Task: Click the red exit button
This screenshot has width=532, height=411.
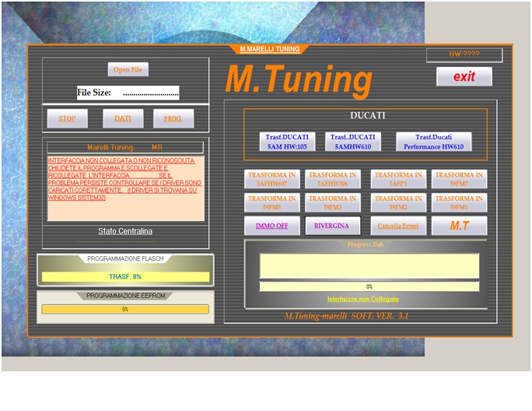Action: [464, 76]
